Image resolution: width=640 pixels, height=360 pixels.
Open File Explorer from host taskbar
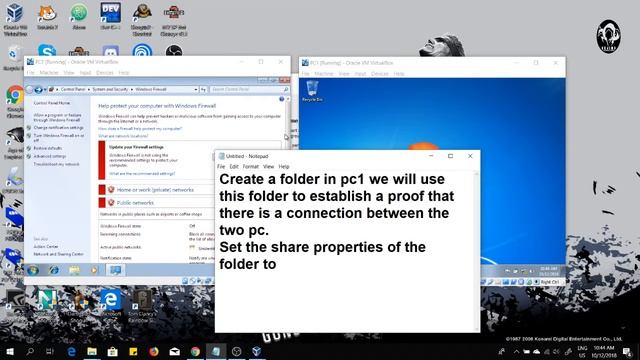tap(92, 351)
